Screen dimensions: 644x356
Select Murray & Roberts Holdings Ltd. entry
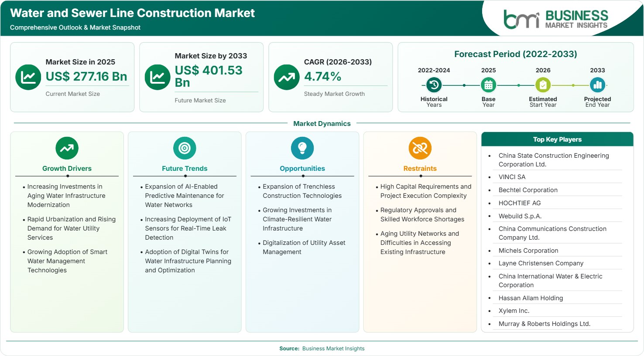(545, 324)
